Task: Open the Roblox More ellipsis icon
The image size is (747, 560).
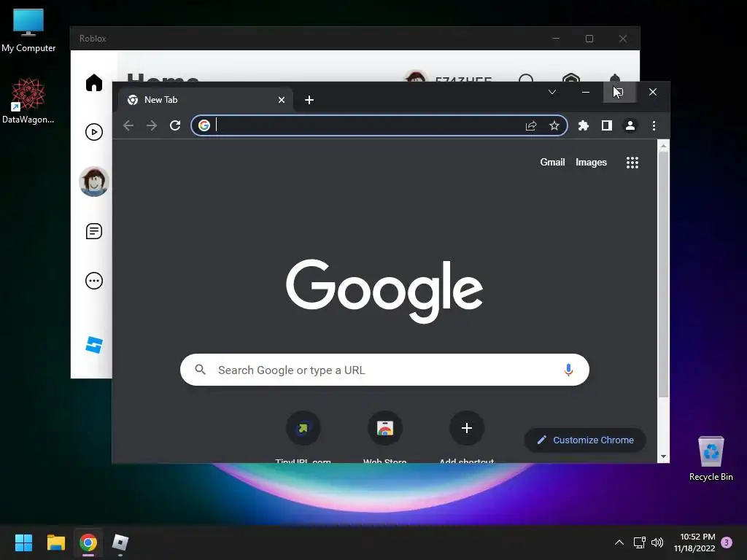Action: point(94,281)
